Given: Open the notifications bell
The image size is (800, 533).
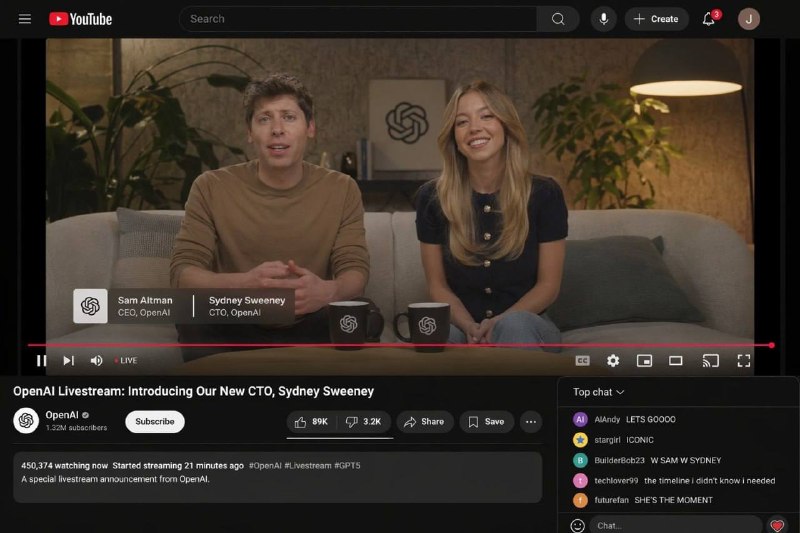Looking at the screenshot, I should [709, 19].
